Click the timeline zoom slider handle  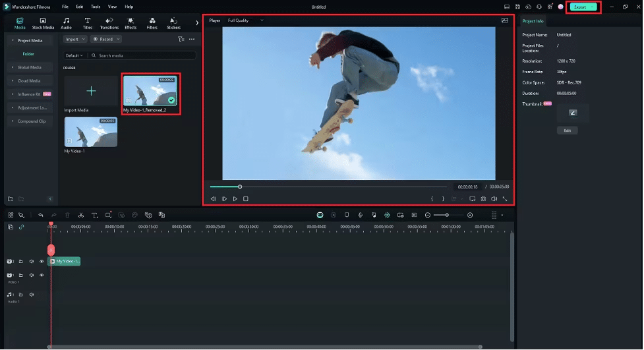click(x=447, y=216)
